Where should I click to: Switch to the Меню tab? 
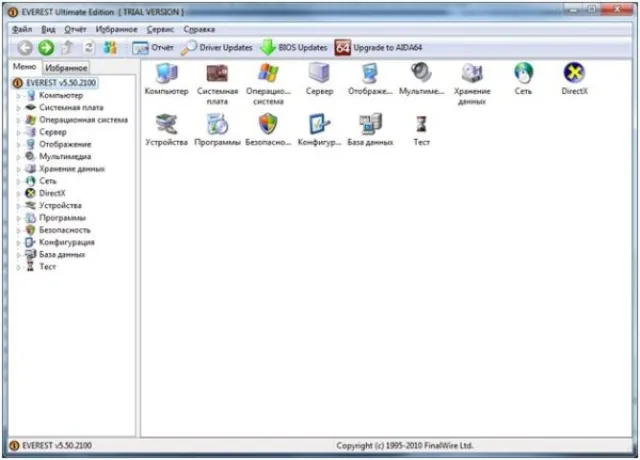click(24, 67)
